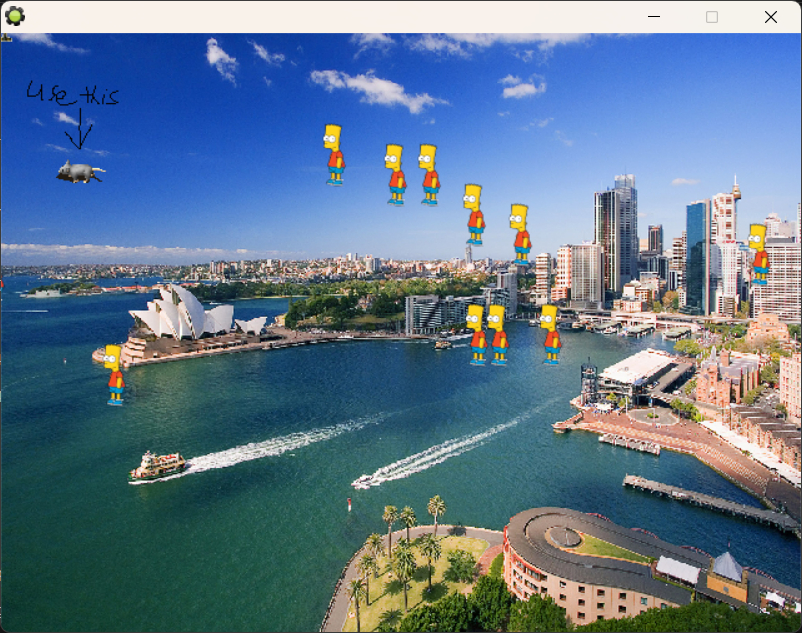
Task: Click the handwritten "Use this" text
Action: point(72,94)
